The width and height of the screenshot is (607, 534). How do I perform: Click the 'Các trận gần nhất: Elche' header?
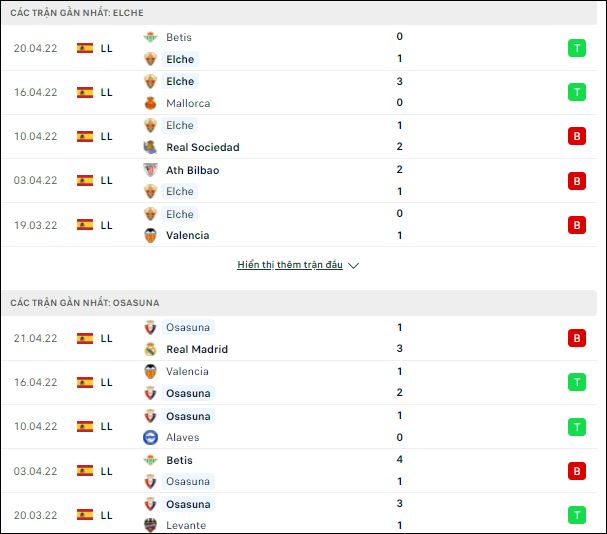pyautogui.click(x=77, y=13)
